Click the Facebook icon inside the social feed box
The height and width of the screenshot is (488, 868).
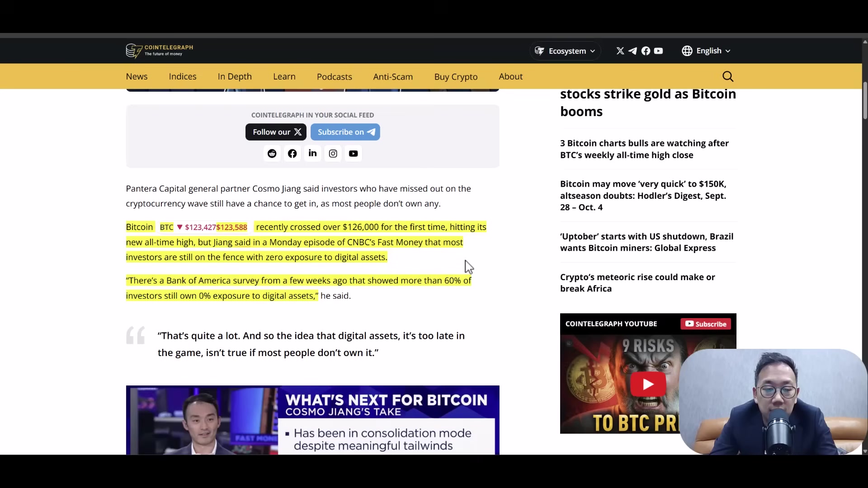[x=292, y=154]
